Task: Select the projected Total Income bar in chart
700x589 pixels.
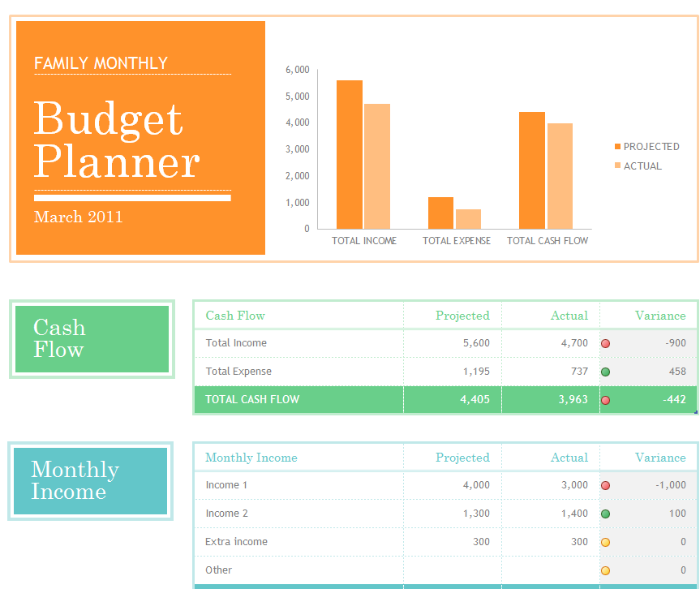Action: [x=350, y=154]
